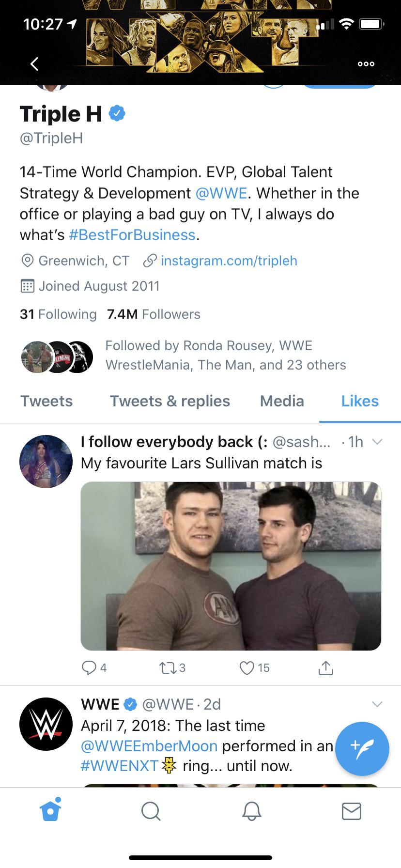The height and width of the screenshot is (868, 401).
Task: Tap the back arrow icon
Action: pyautogui.click(x=34, y=63)
